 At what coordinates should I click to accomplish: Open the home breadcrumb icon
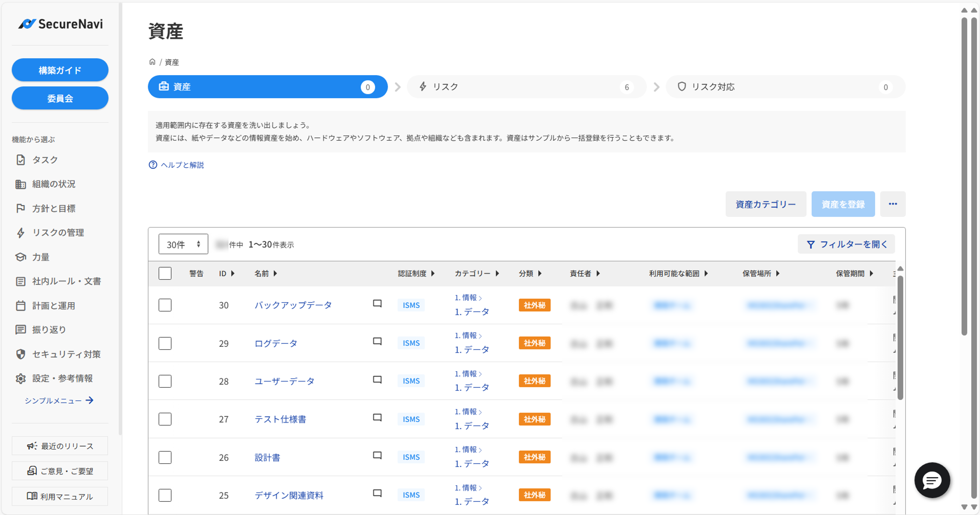click(152, 62)
